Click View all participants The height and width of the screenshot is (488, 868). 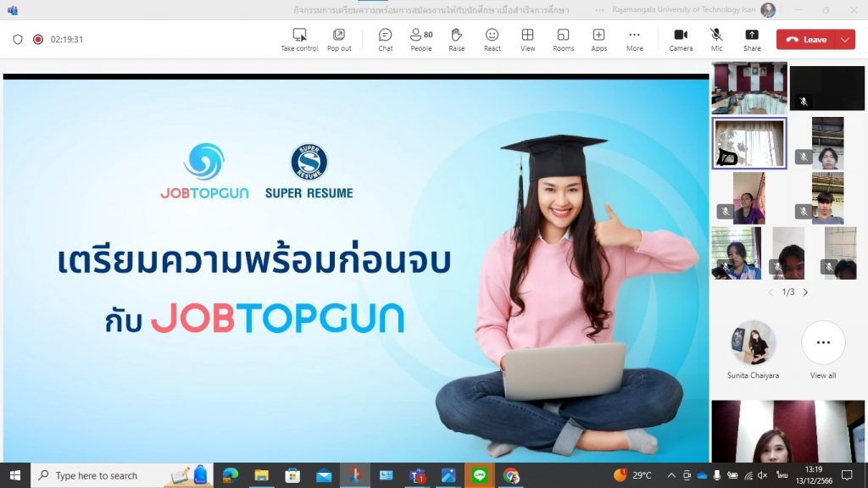[x=823, y=343]
